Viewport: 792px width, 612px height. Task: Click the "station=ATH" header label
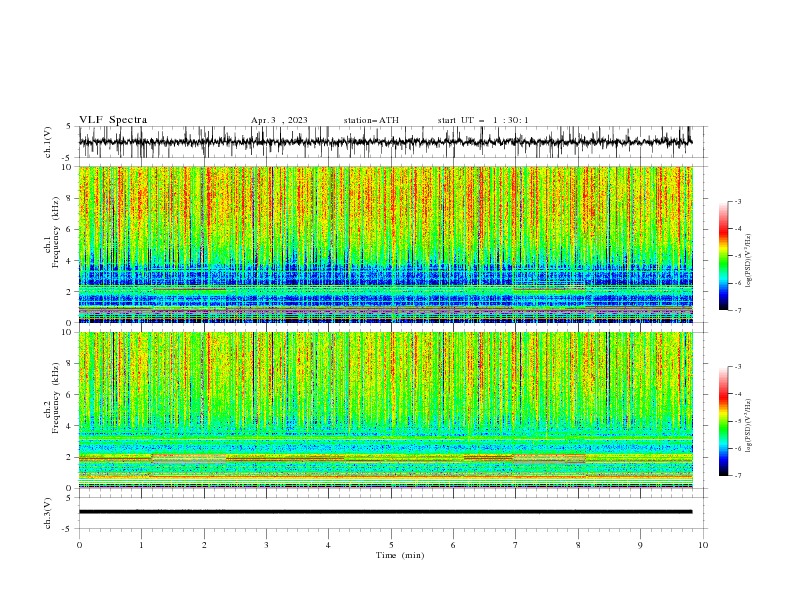[x=371, y=120]
